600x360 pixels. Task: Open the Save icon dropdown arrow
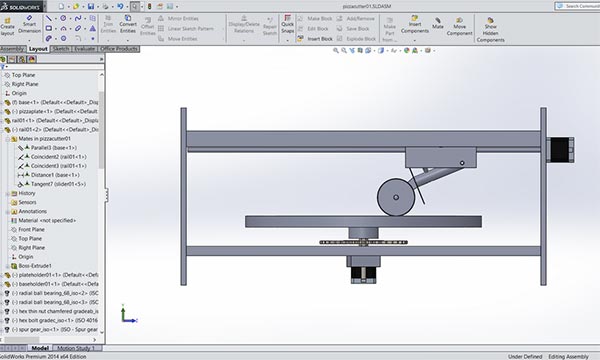(x=98, y=7)
